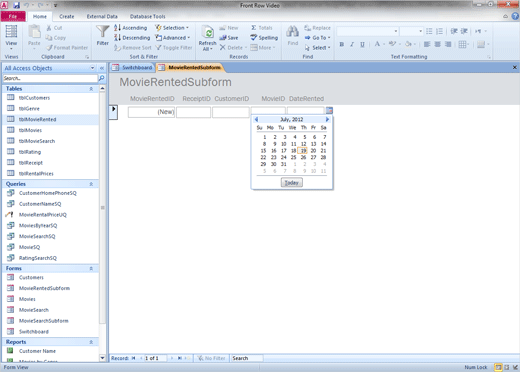
Task: Toggle Bold formatting
Action: [342, 44]
